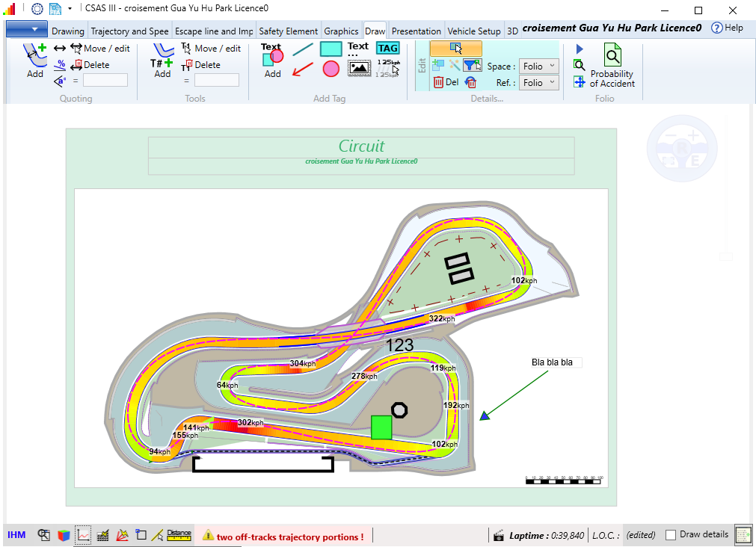The height and width of the screenshot is (547, 756).
Task: Click the grid icon at status bar end
Action: 743,535
